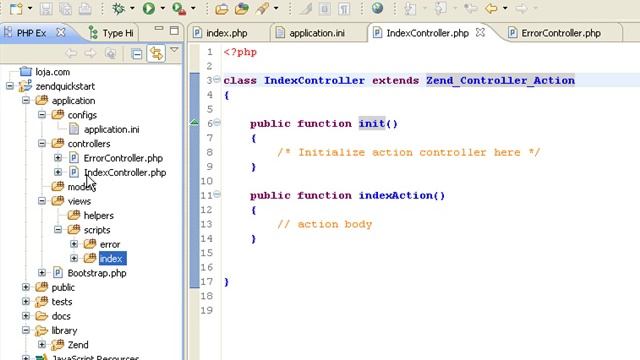640x360 pixels.
Task: Collapse the views folder
Action: tap(42, 201)
